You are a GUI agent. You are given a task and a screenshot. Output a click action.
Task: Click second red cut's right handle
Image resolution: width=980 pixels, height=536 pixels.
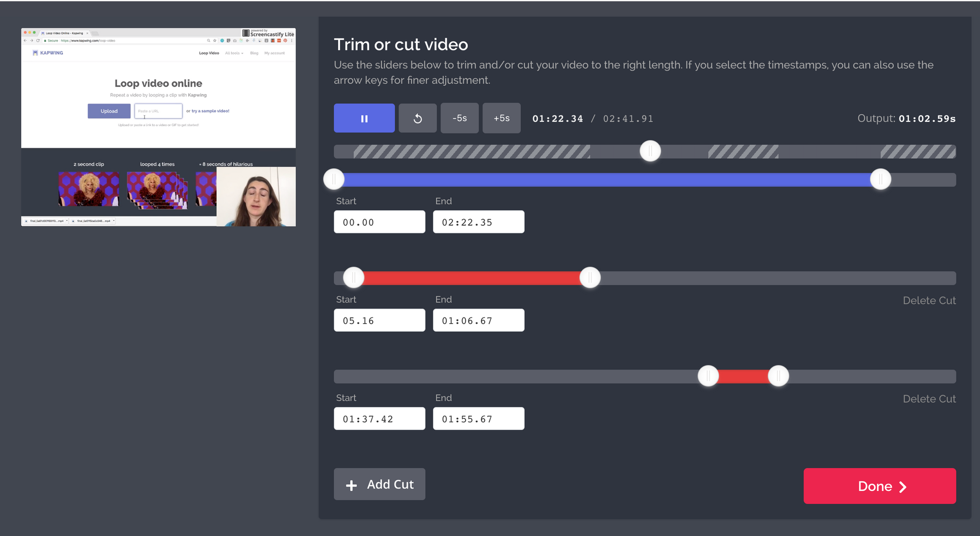coord(778,376)
